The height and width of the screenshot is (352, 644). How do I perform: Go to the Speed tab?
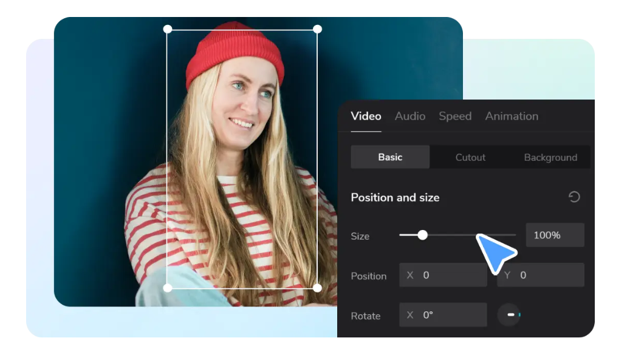click(455, 116)
